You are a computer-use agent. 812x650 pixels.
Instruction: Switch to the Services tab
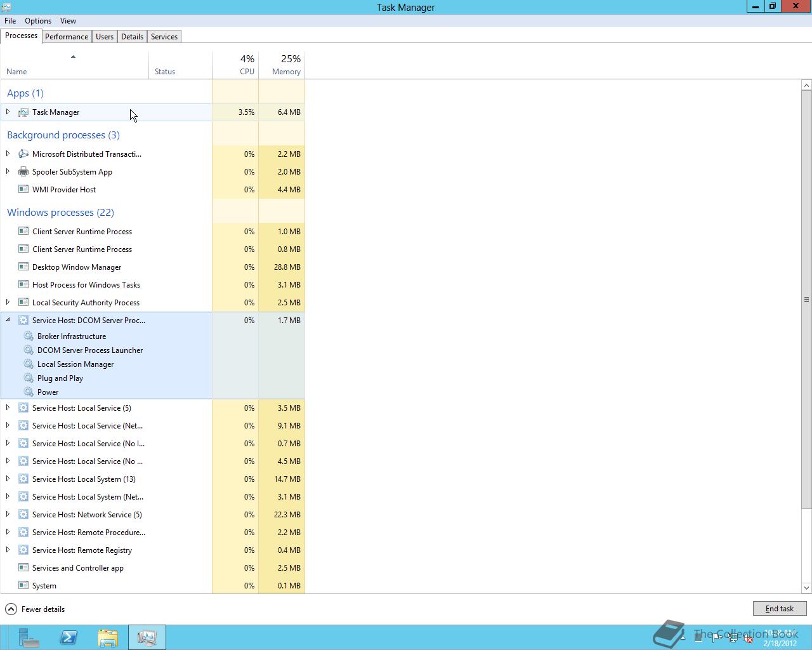[x=164, y=37]
